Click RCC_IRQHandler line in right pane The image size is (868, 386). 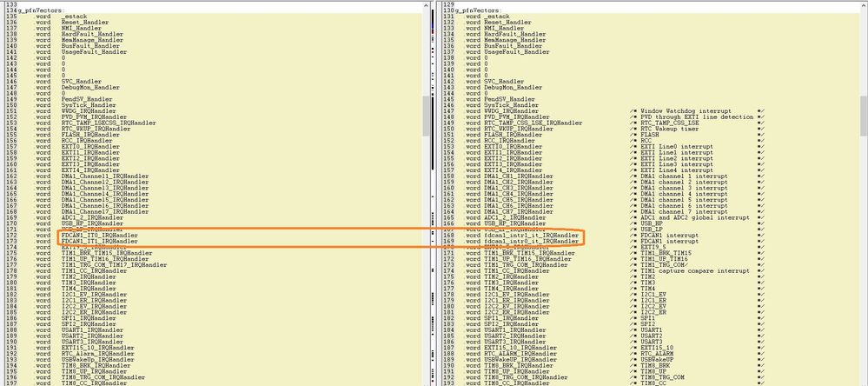507,141
